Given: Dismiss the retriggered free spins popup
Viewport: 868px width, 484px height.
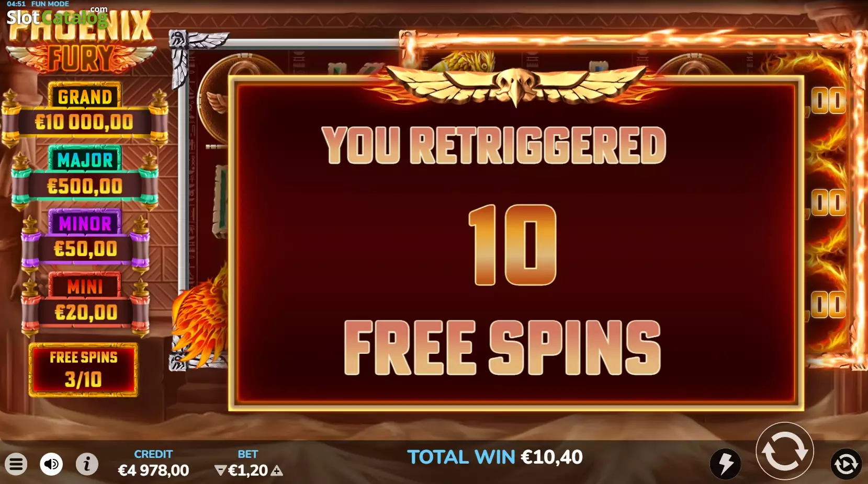Looking at the screenshot, I should coord(516,244).
